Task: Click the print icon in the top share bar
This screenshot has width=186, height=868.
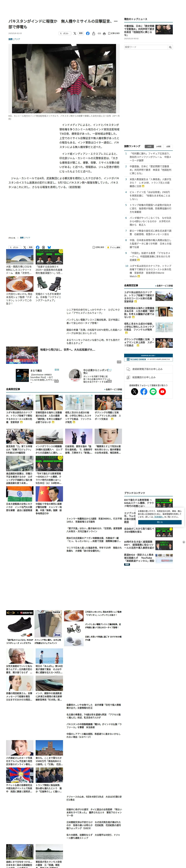Action: tap(104, 34)
